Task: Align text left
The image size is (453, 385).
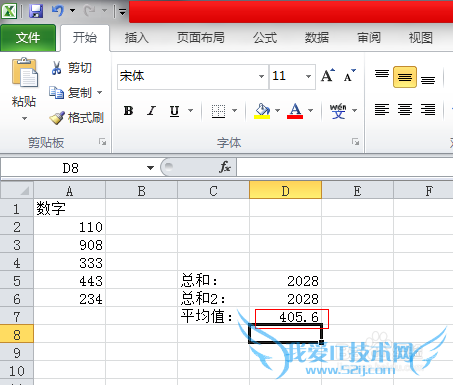Action: click(x=382, y=110)
